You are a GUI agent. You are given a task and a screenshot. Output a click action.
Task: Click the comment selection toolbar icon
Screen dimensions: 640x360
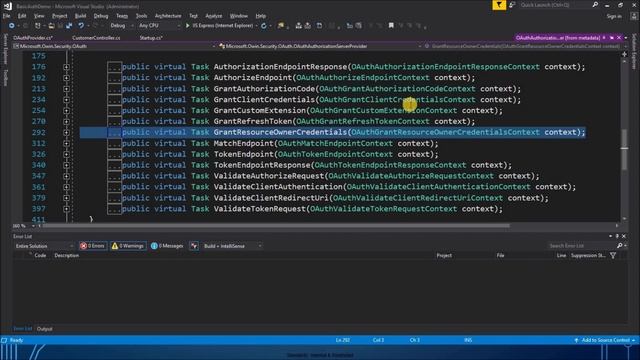click(349, 26)
